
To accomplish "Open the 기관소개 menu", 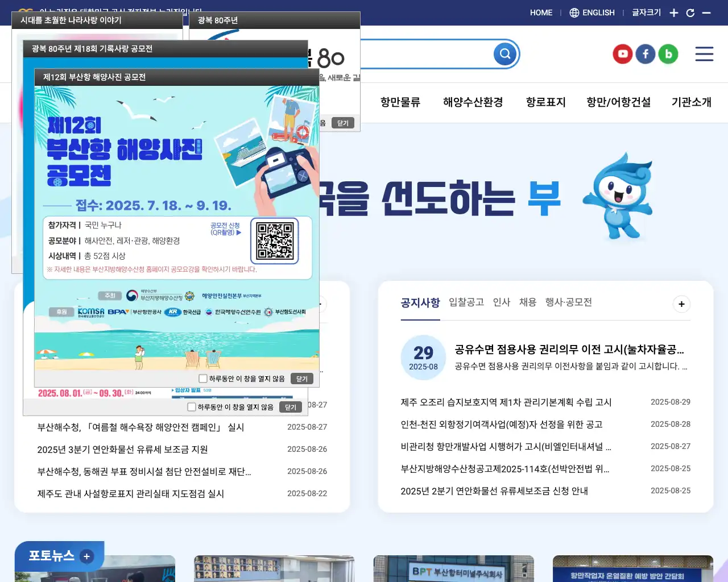I will coord(692,102).
